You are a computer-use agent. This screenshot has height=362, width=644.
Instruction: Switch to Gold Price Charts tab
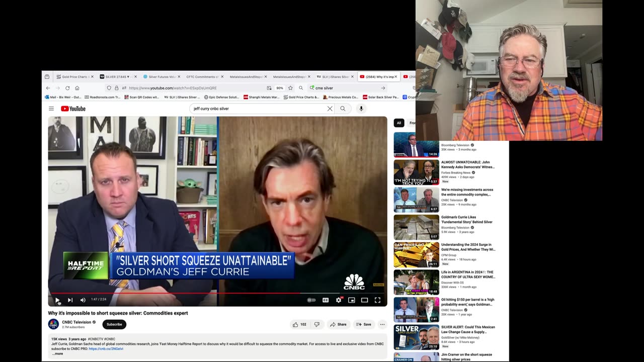coord(75,77)
